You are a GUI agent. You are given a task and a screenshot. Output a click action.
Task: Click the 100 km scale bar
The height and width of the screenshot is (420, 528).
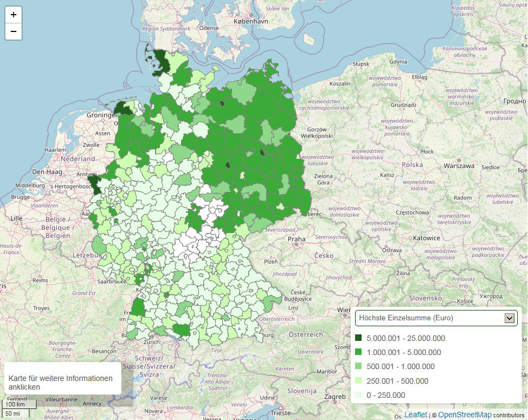[20, 404]
